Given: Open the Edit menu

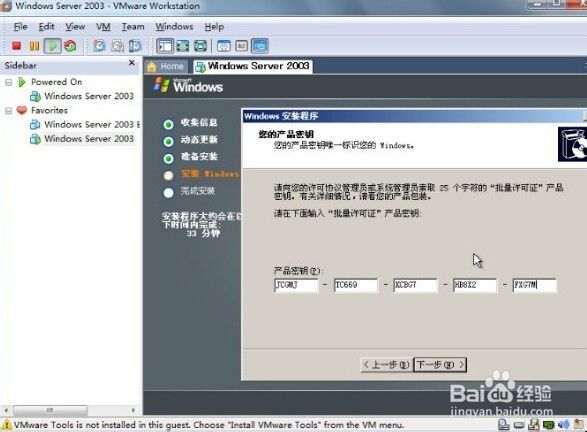Looking at the screenshot, I should [x=46, y=27].
